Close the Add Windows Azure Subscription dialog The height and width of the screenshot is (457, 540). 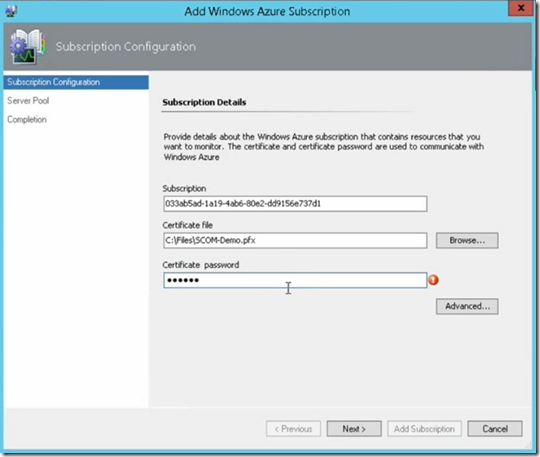point(521,8)
